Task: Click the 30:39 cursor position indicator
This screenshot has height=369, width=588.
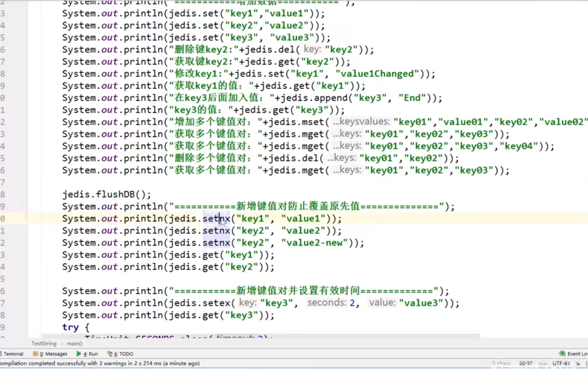Action: coord(525,363)
